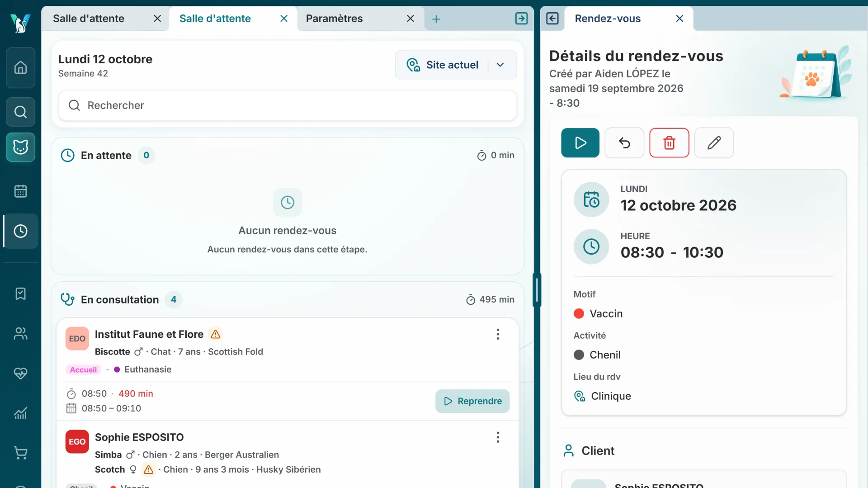Click the Reprendre button for Biscotte
The width and height of the screenshot is (868, 488).
(x=472, y=401)
